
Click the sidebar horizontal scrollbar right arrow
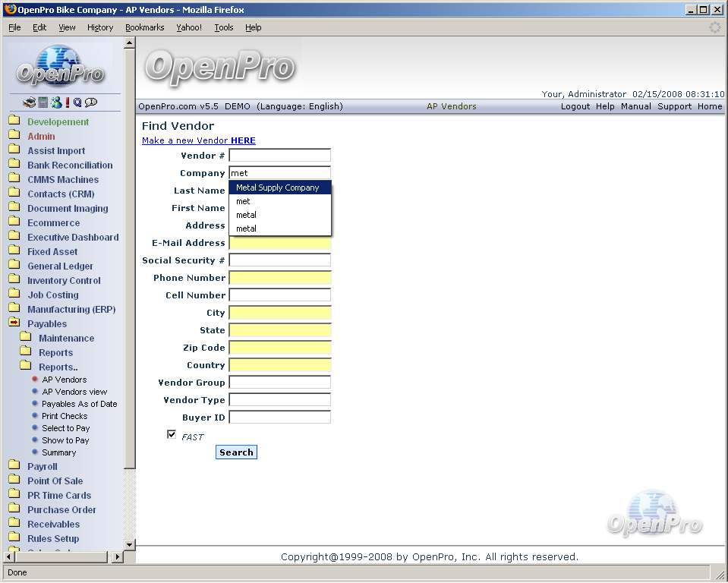tap(117, 557)
